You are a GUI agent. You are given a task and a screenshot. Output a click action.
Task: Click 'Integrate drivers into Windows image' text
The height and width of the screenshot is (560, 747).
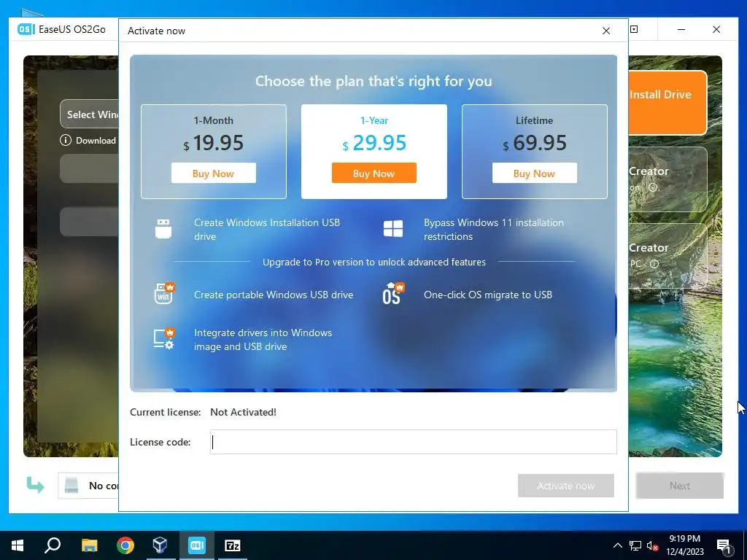pyautogui.click(x=263, y=340)
